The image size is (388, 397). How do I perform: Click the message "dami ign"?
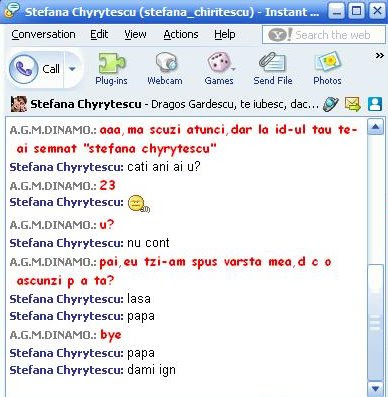(x=151, y=370)
